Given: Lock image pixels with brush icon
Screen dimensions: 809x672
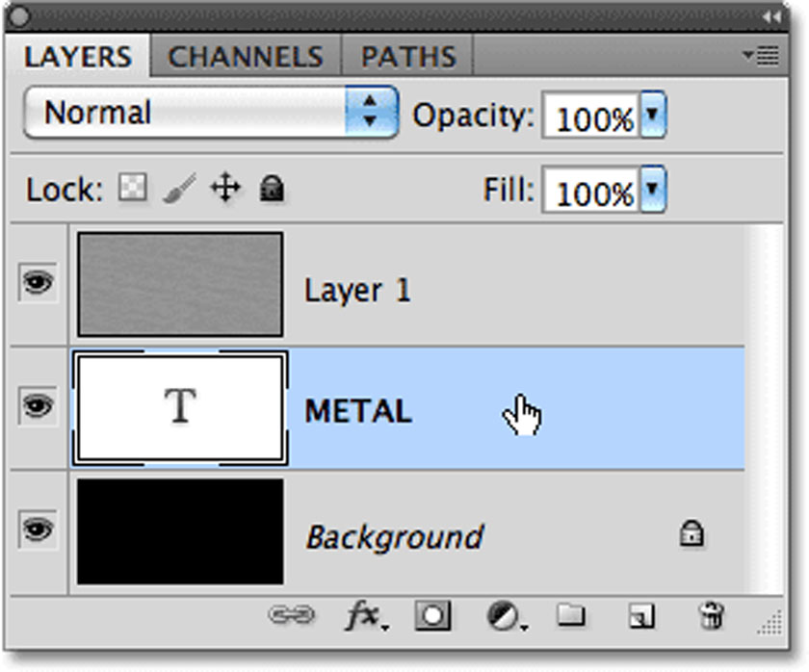Looking at the screenshot, I should point(179,188).
